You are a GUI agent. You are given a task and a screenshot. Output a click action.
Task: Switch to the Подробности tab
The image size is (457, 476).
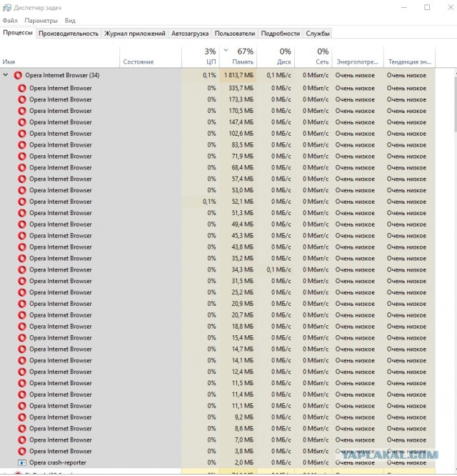280,34
